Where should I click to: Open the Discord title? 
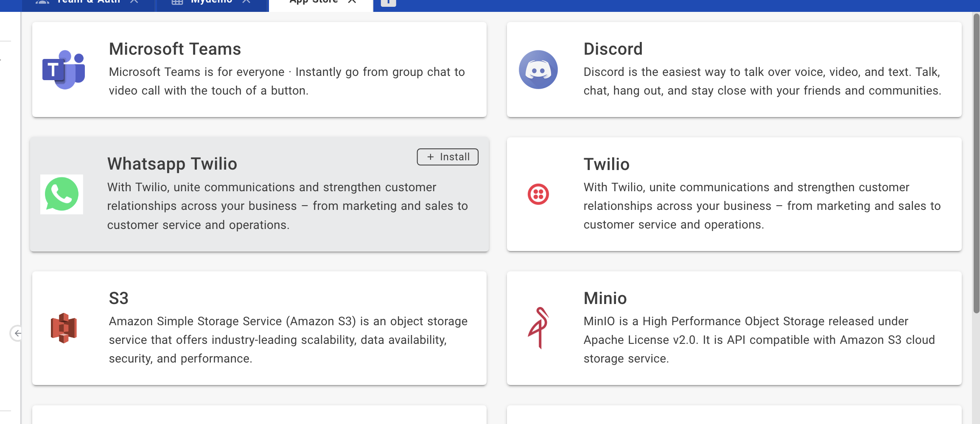point(613,49)
